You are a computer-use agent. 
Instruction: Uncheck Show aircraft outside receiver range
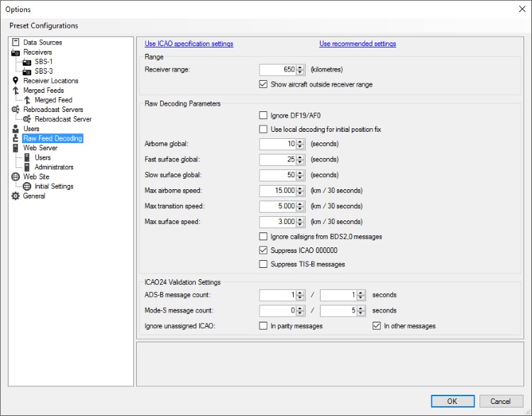pos(264,84)
